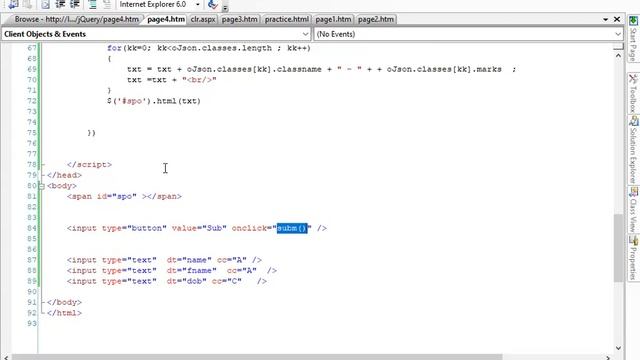The image size is (640, 360).
Task: Switch to the page1.htm tab
Action: (x=333, y=19)
